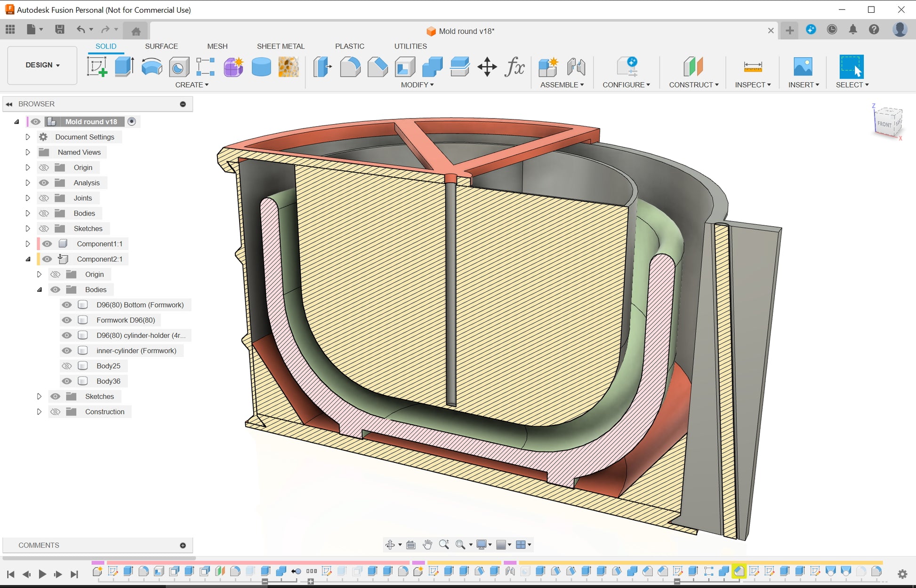916x588 pixels.
Task: Select the Rectangular Pattern tool
Action: 206,66
